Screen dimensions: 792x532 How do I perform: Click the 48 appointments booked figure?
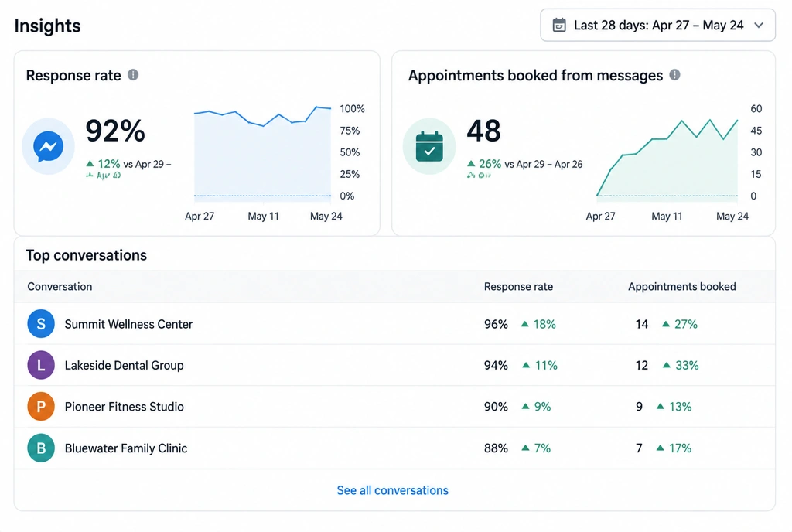click(x=484, y=131)
